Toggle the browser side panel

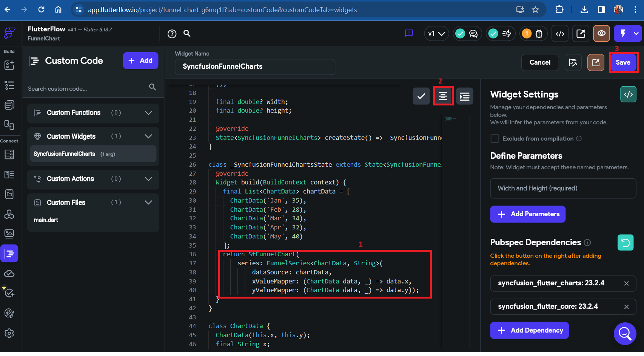601,9
